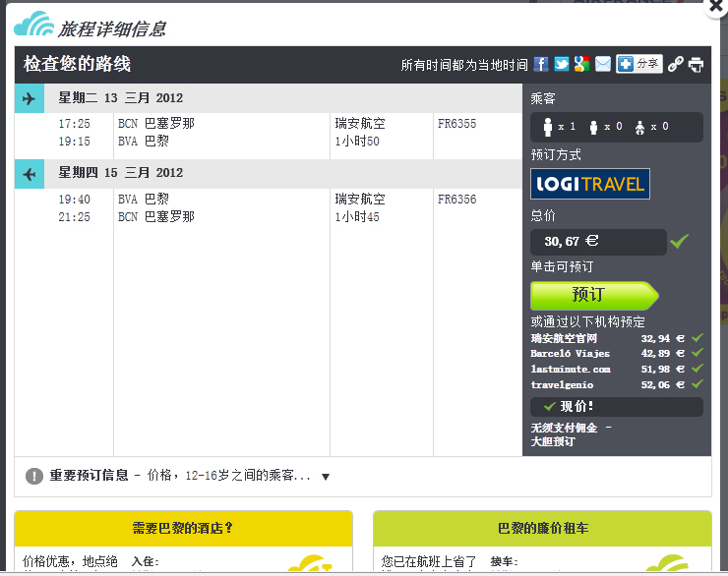Click flight number FR6356

[456, 200]
